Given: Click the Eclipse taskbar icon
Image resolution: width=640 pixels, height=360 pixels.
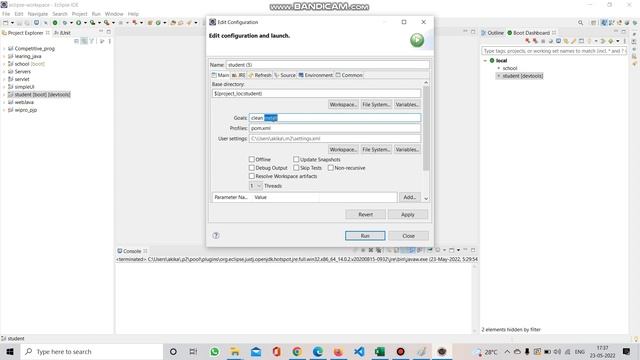Looking at the screenshot, I should click(442, 351).
